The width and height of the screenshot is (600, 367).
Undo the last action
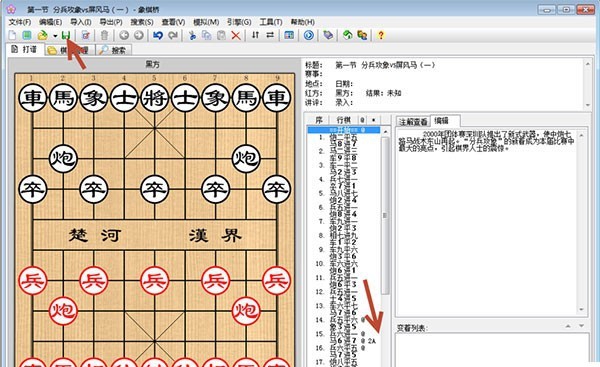coord(158,36)
